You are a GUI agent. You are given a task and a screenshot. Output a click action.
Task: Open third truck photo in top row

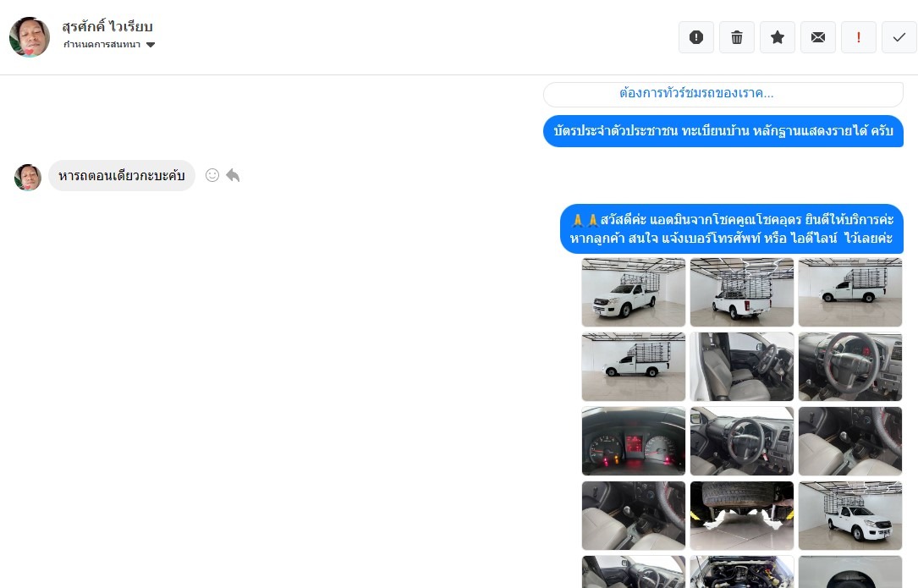pos(850,292)
